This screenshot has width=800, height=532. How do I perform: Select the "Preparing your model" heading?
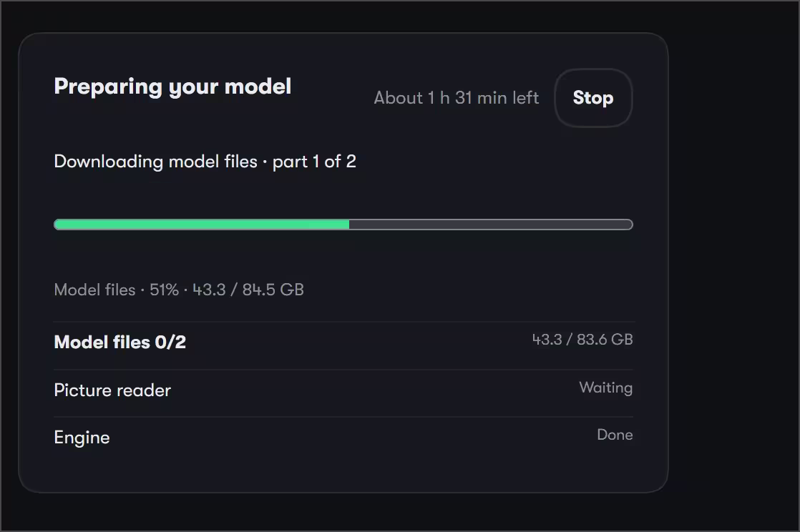[x=172, y=87]
